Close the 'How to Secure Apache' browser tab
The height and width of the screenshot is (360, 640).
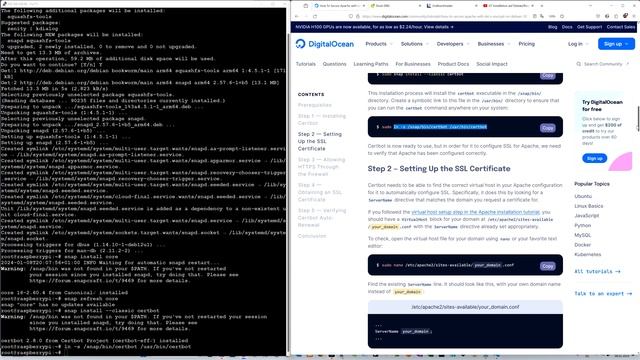coord(364,6)
